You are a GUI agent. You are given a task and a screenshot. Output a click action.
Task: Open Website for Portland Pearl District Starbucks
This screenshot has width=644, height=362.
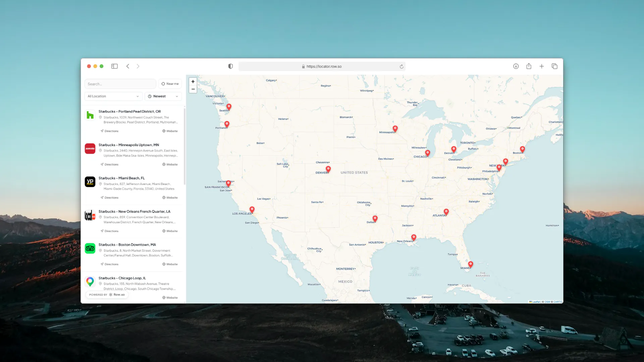coord(170,131)
